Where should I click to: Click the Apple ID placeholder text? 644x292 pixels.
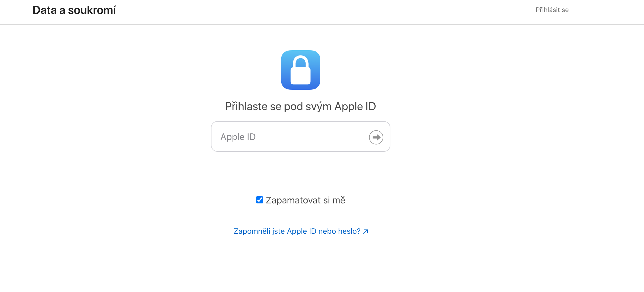238,137
